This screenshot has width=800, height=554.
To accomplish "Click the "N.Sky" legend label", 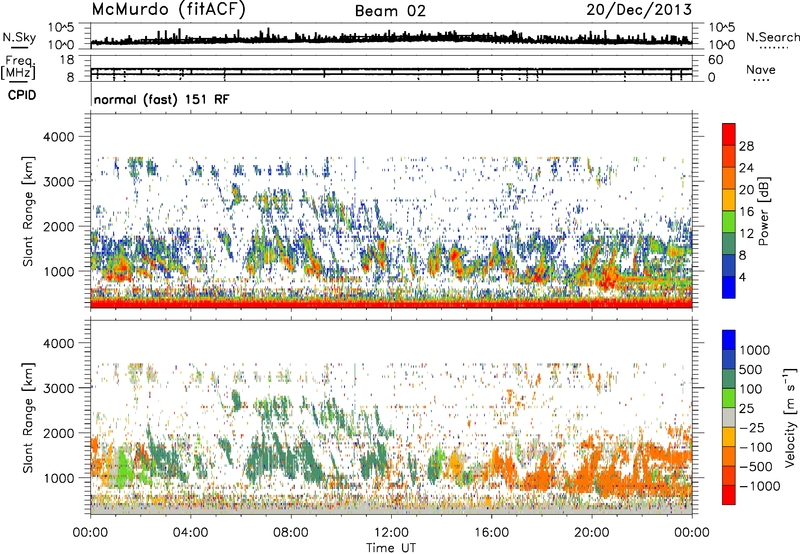I will point(19,37).
